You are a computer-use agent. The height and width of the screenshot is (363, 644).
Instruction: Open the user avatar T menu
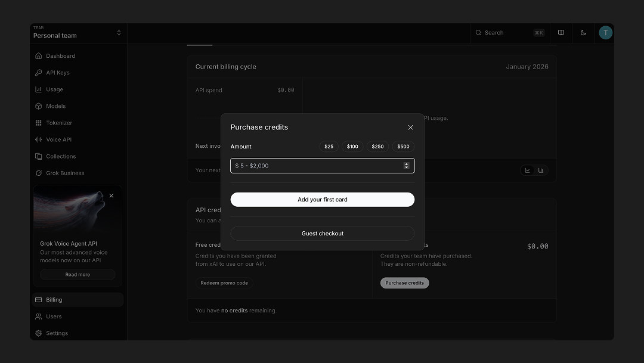click(x=605, y=33)
